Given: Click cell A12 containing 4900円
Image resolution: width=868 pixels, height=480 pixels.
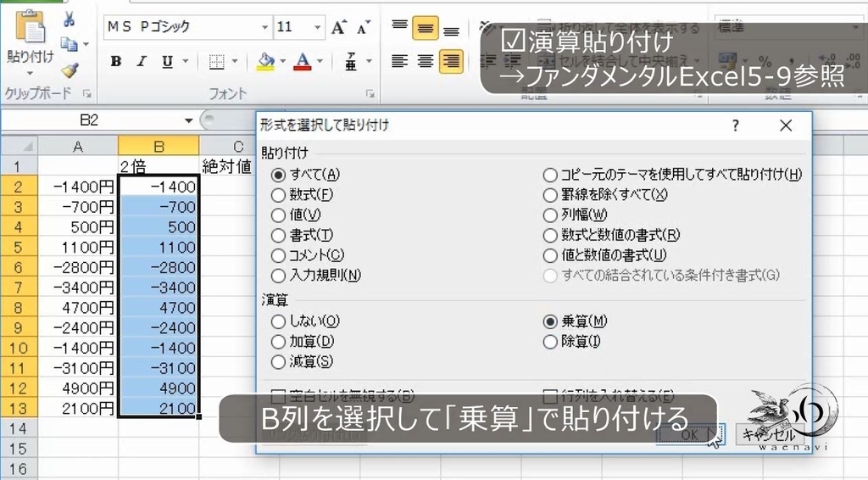Looking at the screenshot, I should click(x=78, y=388).
